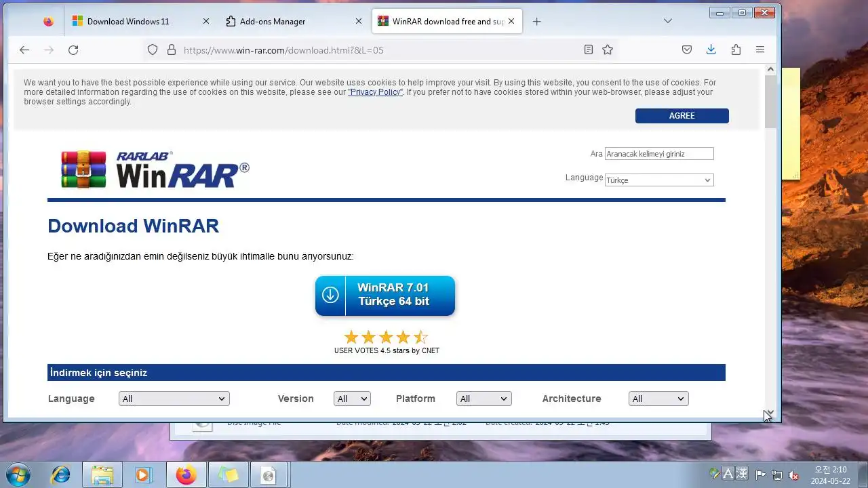Close the Add-ons Manager tab

[359, 22]
